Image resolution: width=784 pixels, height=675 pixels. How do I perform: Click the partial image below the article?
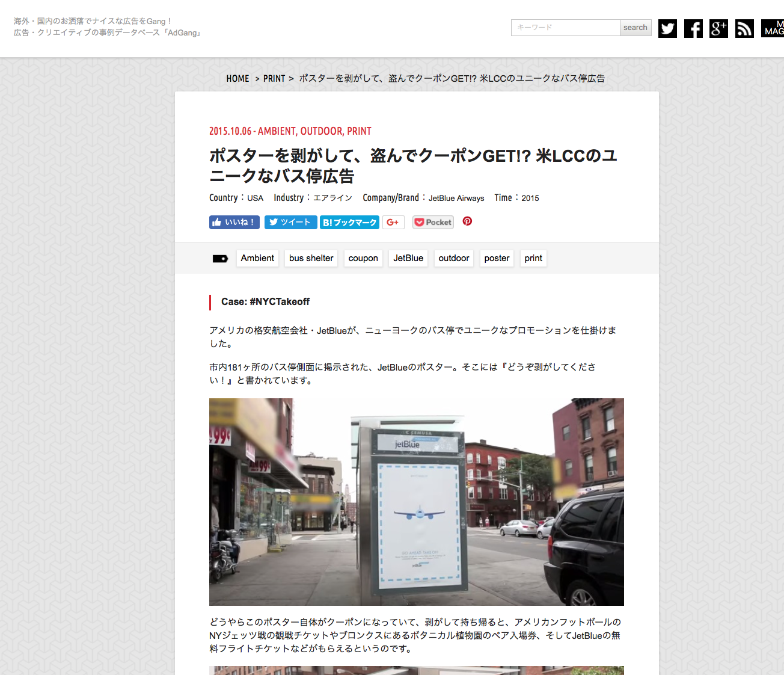coord(417,670)
